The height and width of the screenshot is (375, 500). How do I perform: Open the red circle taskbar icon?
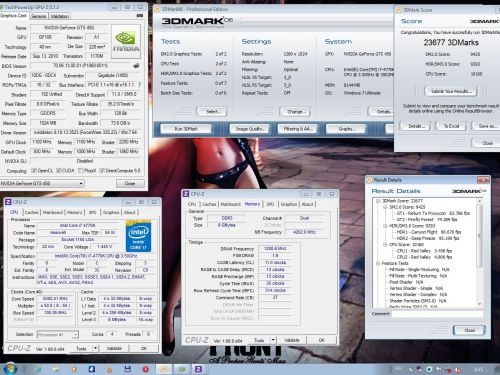[x=145, y=369]
